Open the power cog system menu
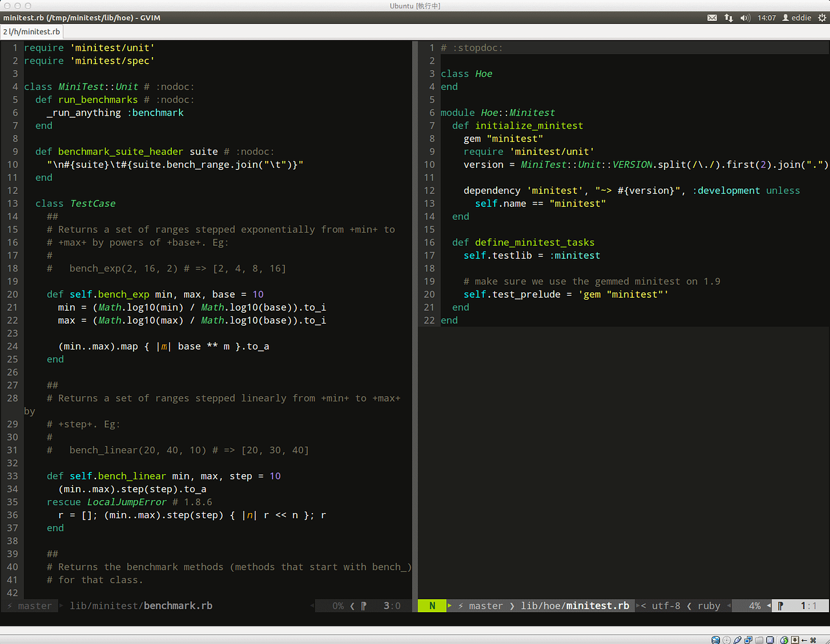Viewport: 830px width, 644px height. [822, 18]
